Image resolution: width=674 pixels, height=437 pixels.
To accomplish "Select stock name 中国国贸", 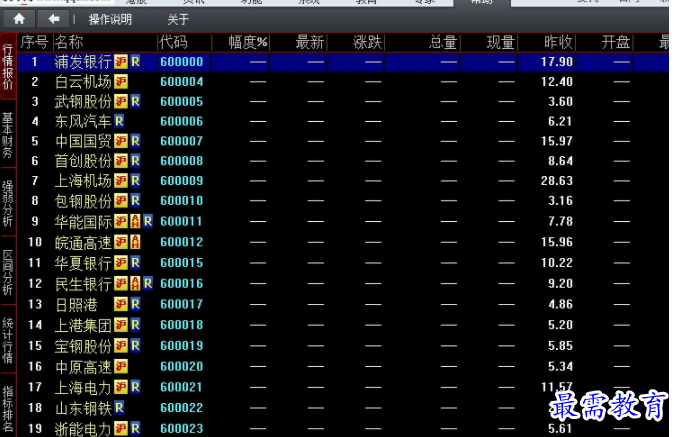I will point(83,141).
